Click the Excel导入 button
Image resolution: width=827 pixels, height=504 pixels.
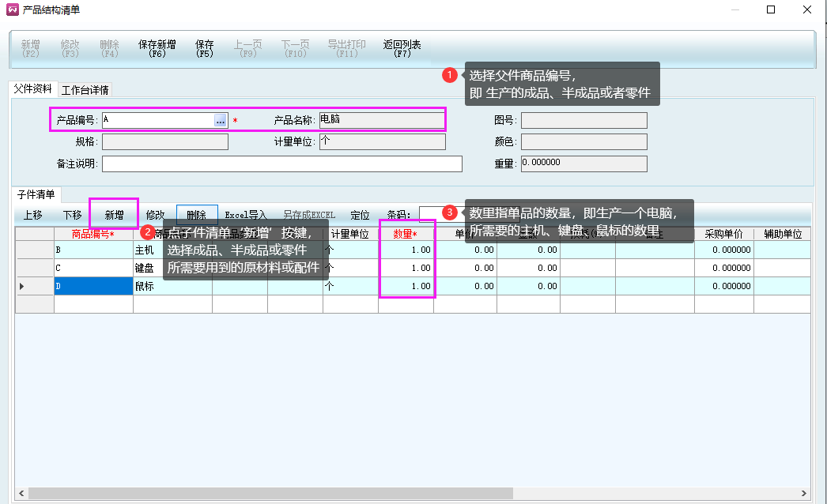pos(246,215)
